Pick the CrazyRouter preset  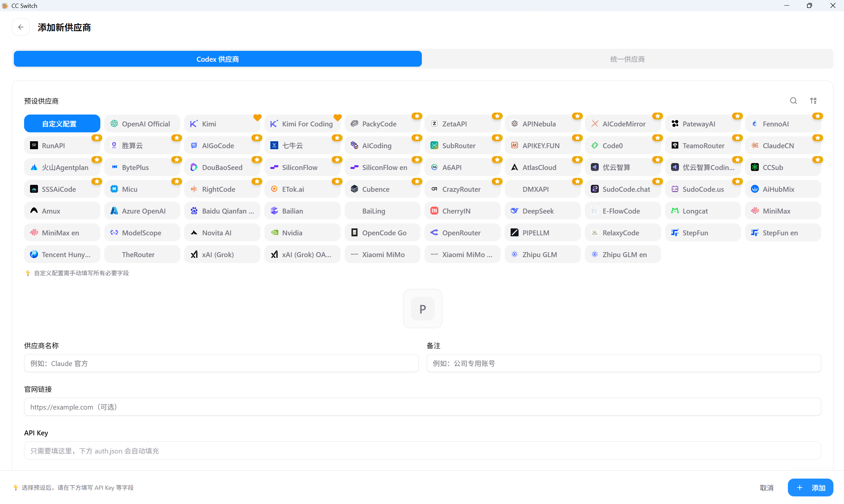click(x=462, y=189)
